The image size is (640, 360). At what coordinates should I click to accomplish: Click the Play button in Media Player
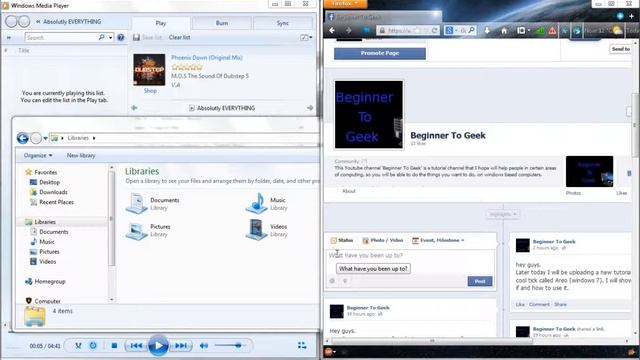point(158,346)
